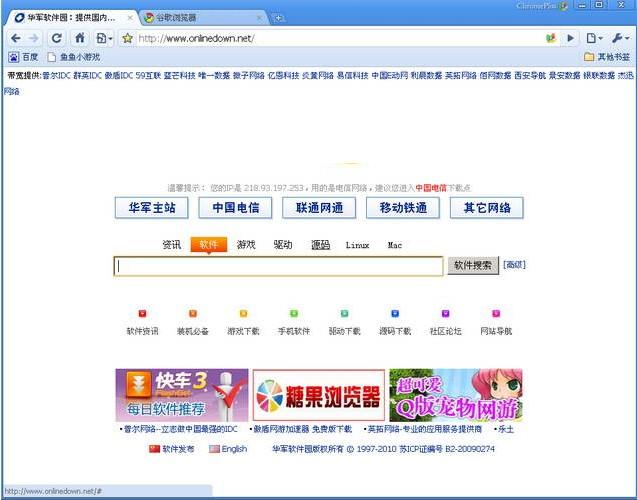This screenshot has height=500, width=637.
Task: Open the Q版宠物网游 banner
Action: coord(456,395)
